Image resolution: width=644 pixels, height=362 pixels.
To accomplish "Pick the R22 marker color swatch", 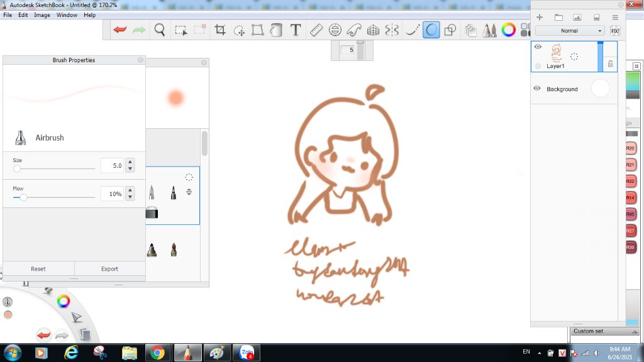I will [x=630, y=181].
